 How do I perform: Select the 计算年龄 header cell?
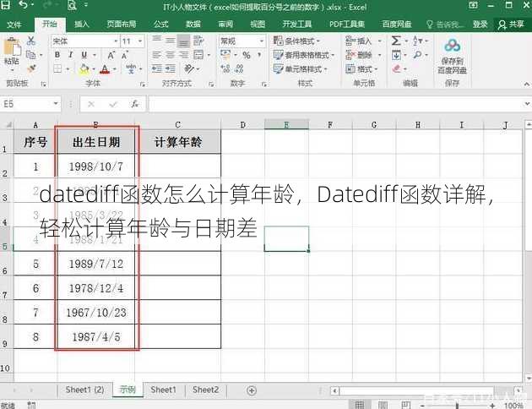coord(178,142)
